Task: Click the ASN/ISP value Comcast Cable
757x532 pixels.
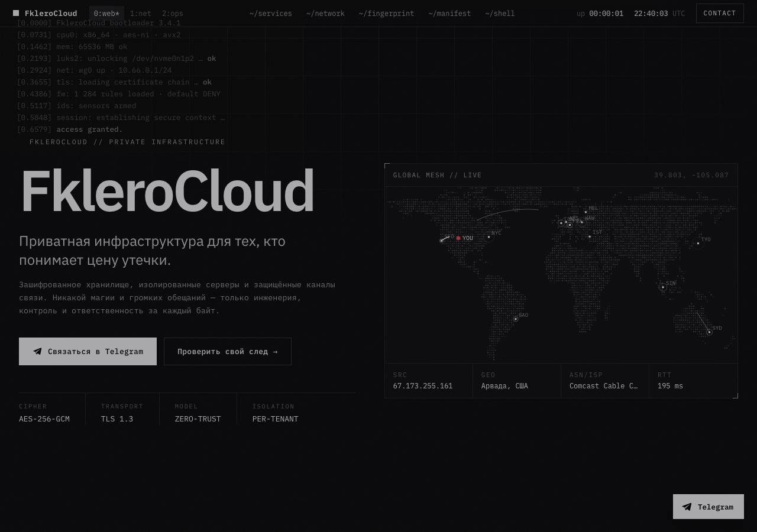Action: (604, 386)
